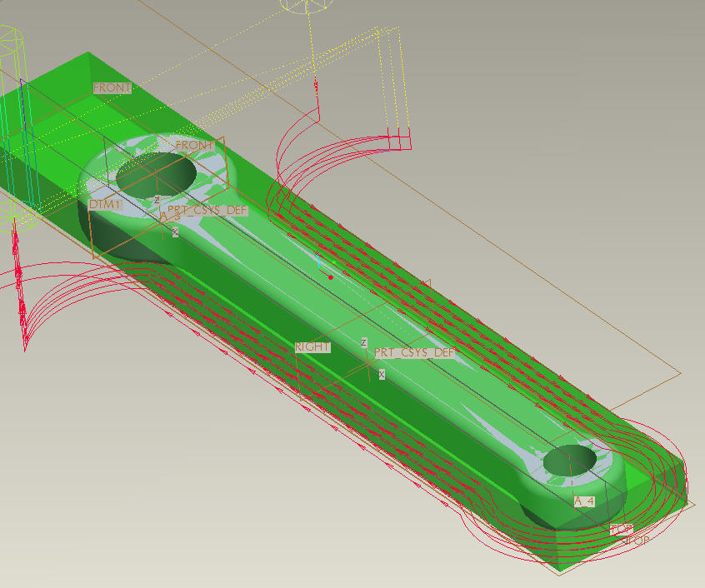Pick the small bore near the A_4 axis

click(x=570, y=460)
